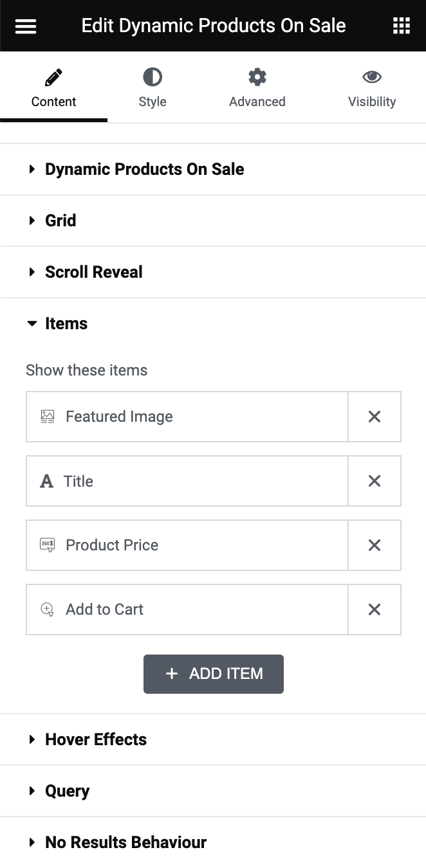The width and height of the screenshot is (426, 868).
Task: Click the pencil icon above Content
Action: [53, 77]
